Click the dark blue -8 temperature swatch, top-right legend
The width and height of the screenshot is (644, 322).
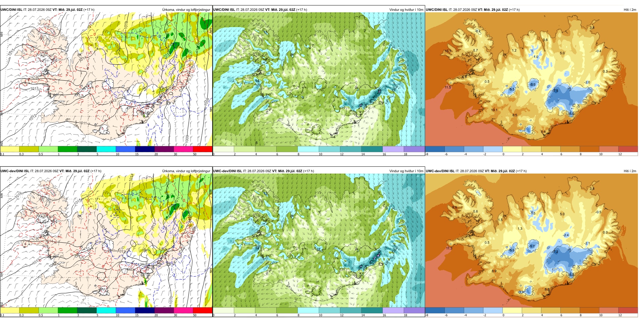[435, 149]
